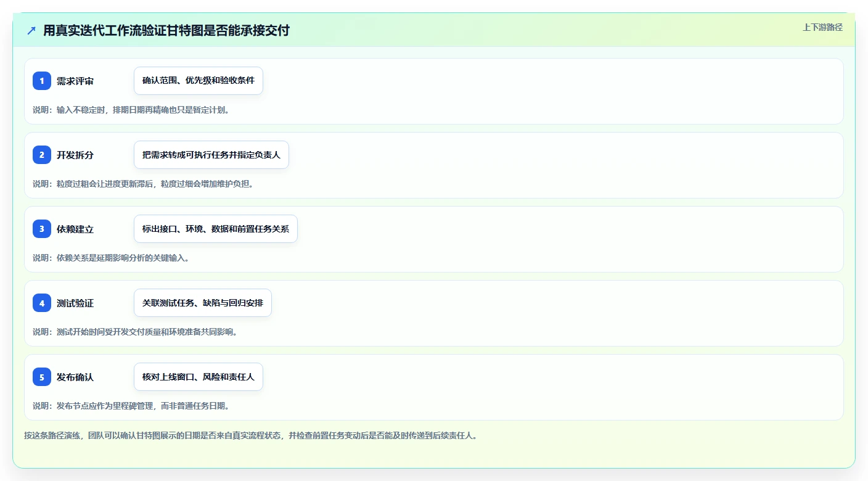
Task: Click the 测试验证 step label
Action: [x=75, y=303]
